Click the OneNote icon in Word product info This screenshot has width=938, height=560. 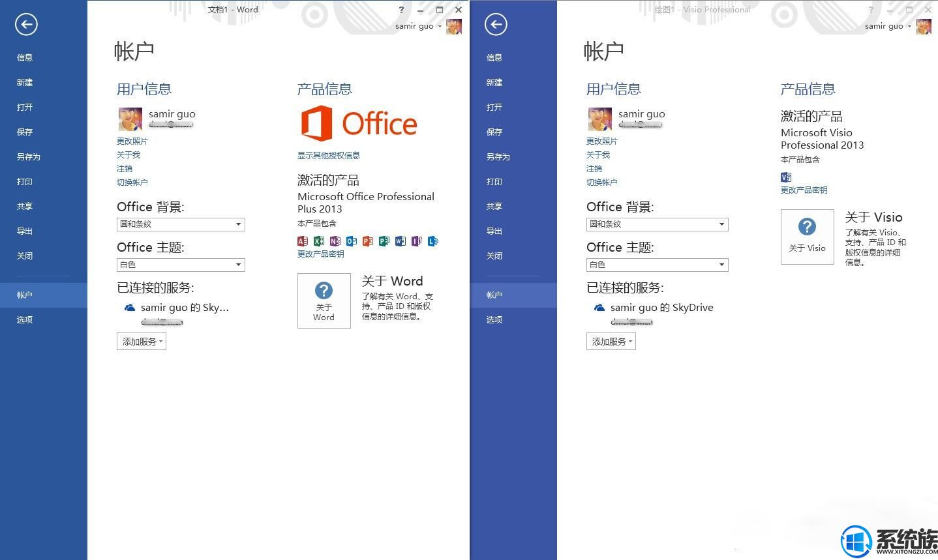point(335,241)
